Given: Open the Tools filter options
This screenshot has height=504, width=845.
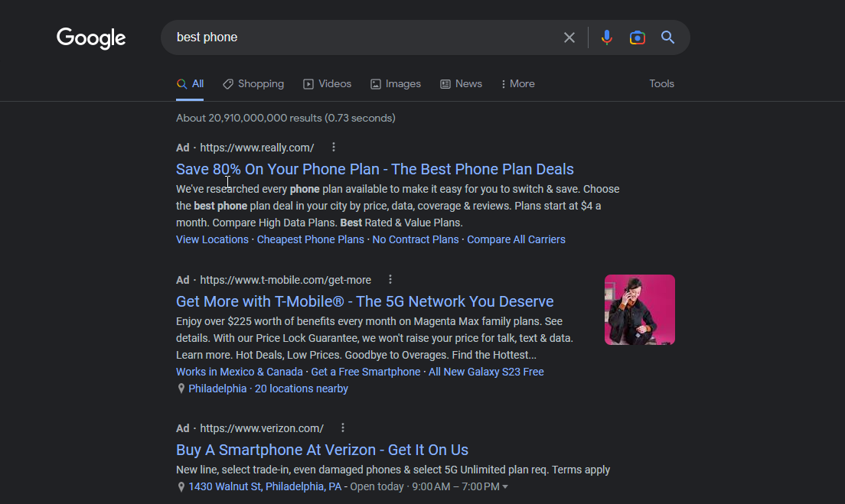Looking at the screenshot, I should click(x=662, y=84).
